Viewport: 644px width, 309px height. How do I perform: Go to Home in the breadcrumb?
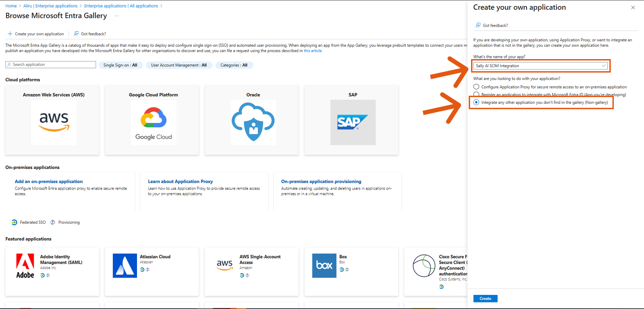pos(11,6)
